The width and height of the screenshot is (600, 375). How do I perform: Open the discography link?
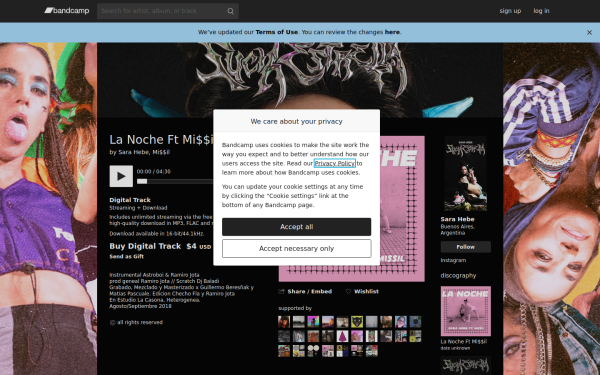click(x=458, y=276)
